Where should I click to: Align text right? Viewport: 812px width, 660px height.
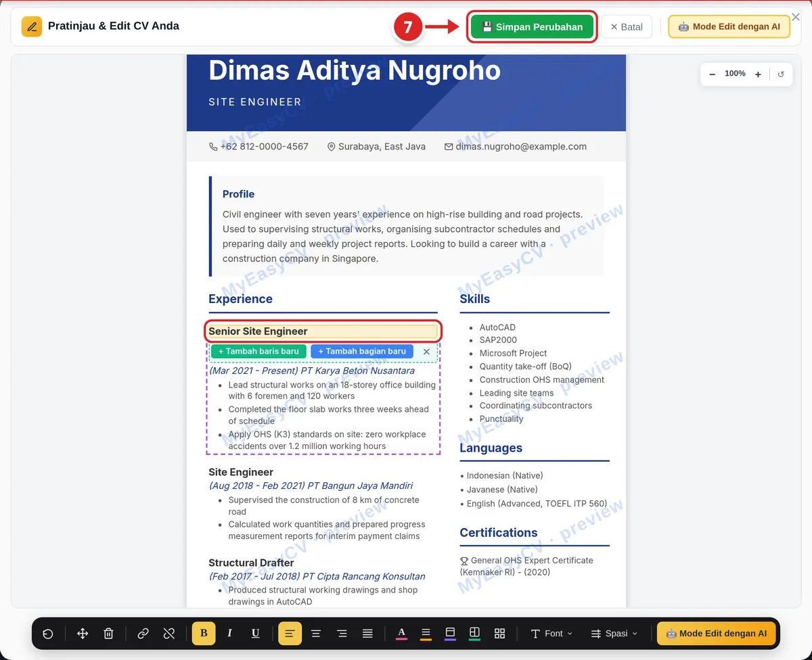point(342,634)
